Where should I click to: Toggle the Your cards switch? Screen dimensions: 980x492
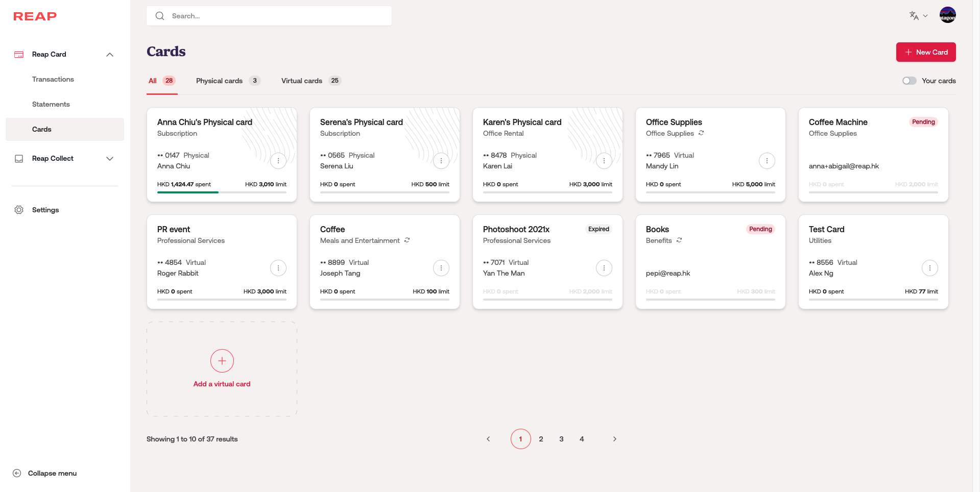tap(909, 81)
